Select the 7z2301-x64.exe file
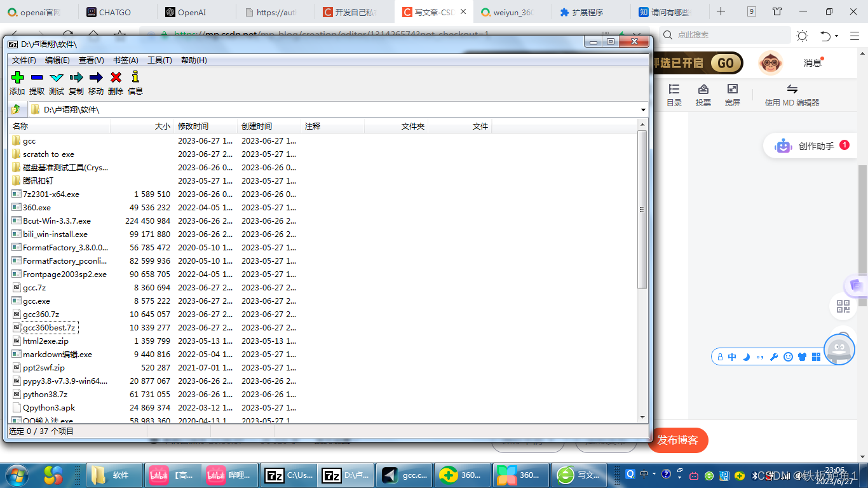 click(x=51, y=194)
